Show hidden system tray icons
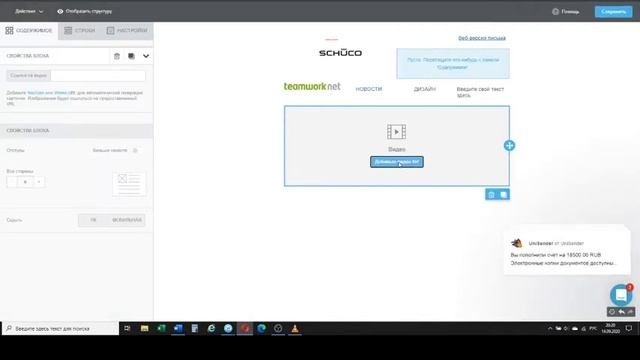 coord(550,329)
